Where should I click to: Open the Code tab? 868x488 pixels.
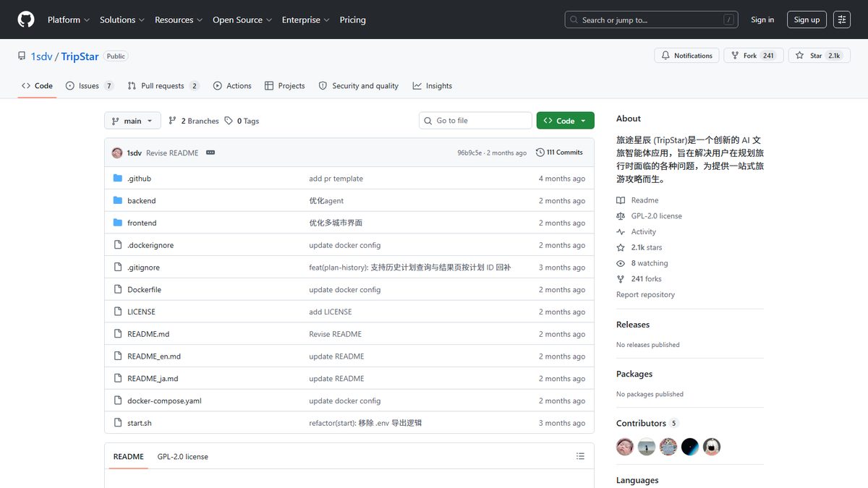[37, 85]
